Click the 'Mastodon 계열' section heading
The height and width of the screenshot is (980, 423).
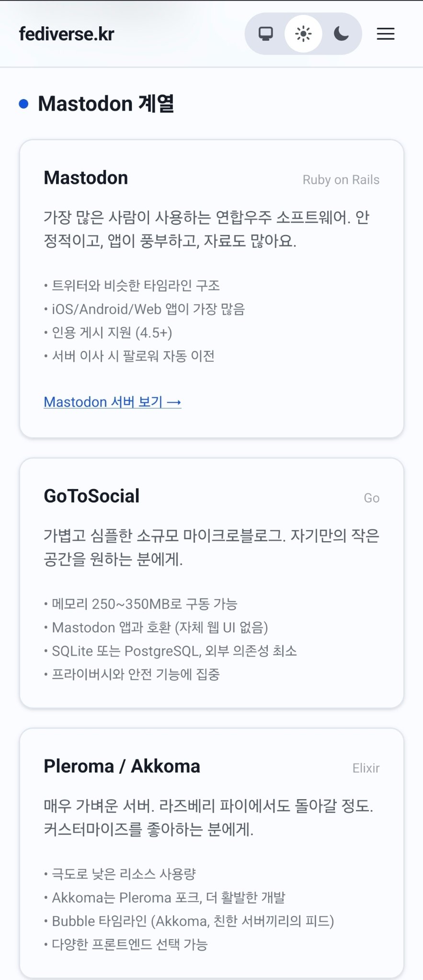106,104
